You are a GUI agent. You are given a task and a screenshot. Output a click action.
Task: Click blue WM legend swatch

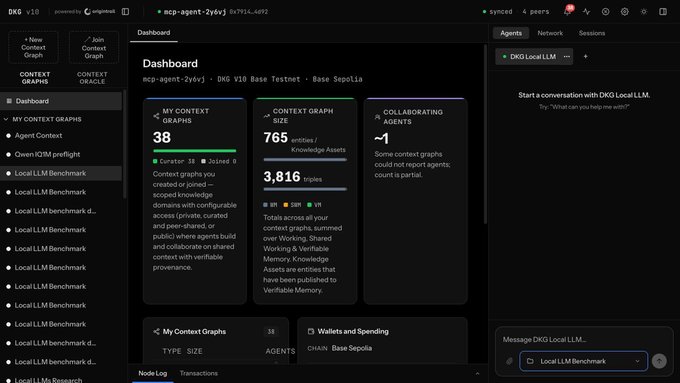click(265, 205)
